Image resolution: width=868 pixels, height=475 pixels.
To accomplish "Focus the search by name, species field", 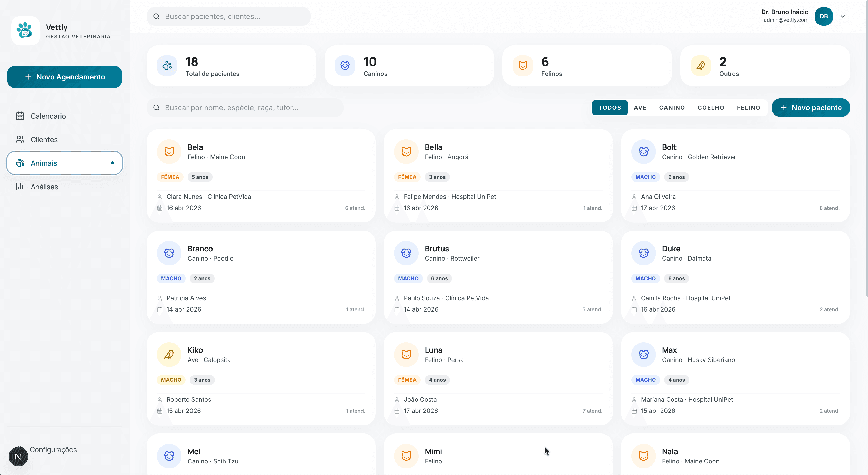I will (x=245, y=107).
